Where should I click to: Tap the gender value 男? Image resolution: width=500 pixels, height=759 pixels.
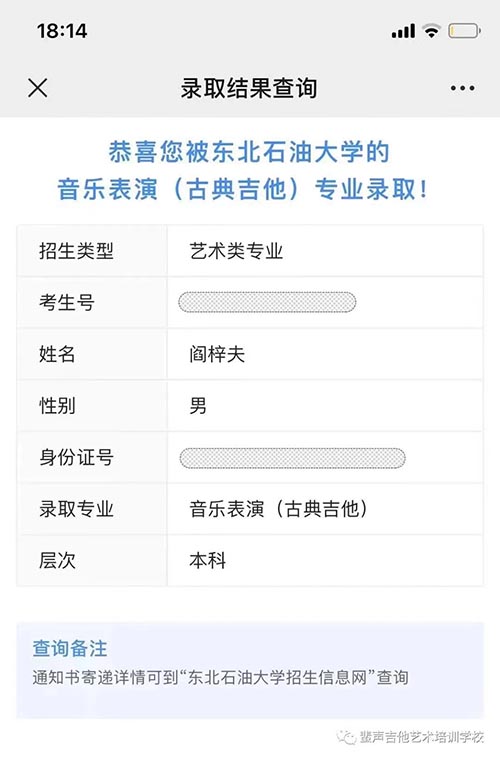[198, 406]
